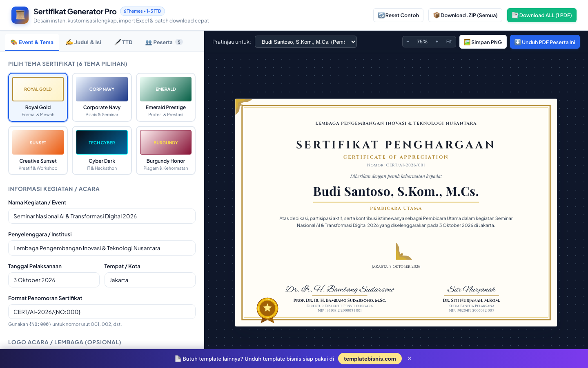Image resolution: width=588 pixels, height=368 pixels.
Task: Click the Nama Kegiatan / Event field
Action: click(102, 216)
